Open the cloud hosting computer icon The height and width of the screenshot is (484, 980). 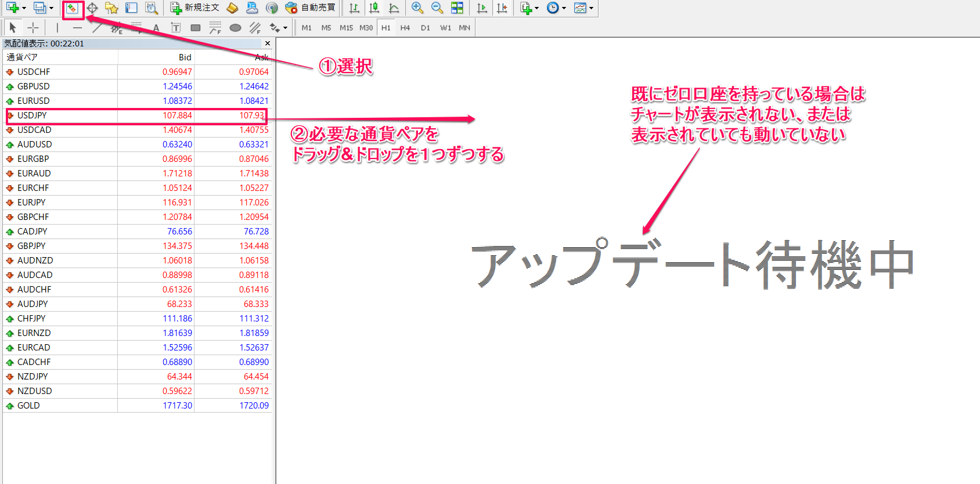[x=252, y=8]
